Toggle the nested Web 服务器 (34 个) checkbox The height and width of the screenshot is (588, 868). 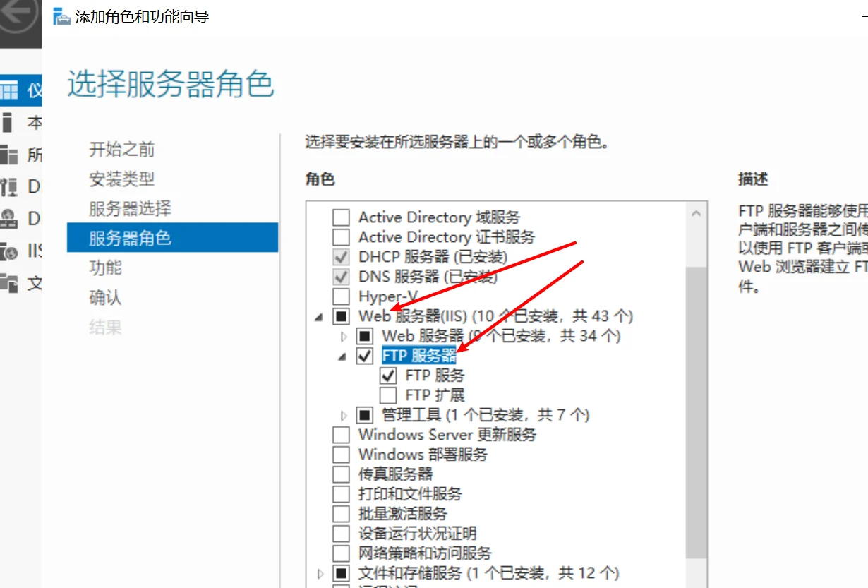pos(365,335)
